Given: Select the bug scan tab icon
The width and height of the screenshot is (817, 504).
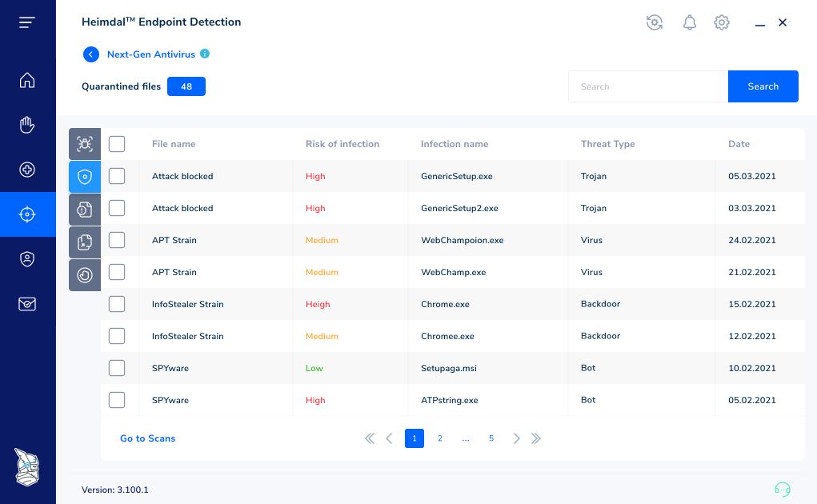Looking at the screenshot, I should tap(85, 144).
